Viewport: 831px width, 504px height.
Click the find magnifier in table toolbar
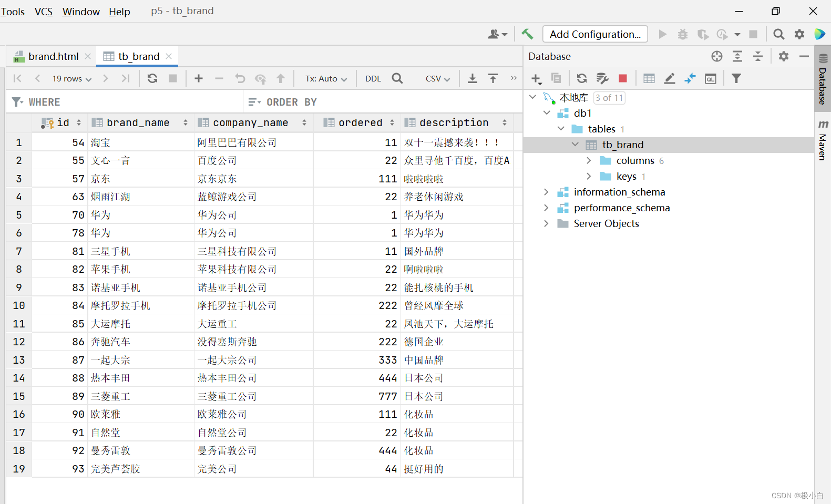[x=397, y=78]
